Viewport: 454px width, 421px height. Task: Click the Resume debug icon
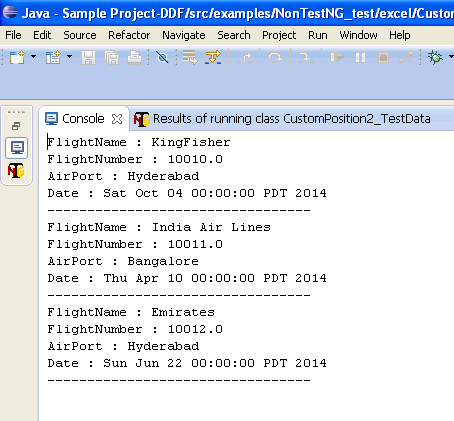tap(337, 57)
